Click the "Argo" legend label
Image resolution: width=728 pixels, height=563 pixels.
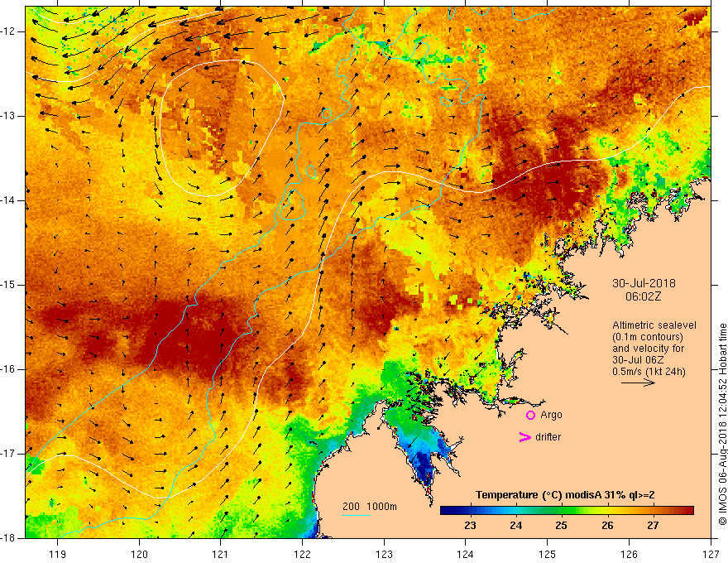coord(551,415)
